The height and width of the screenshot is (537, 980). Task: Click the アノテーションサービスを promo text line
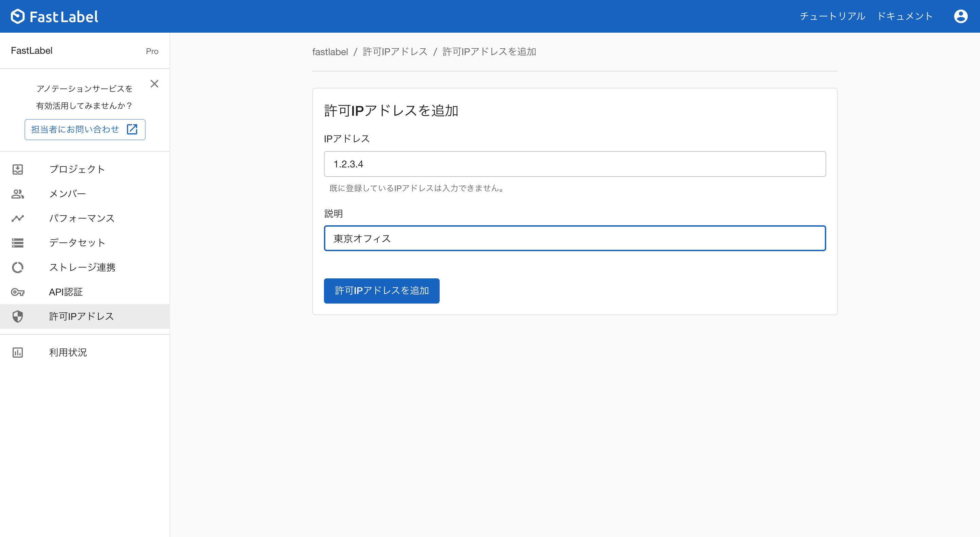(84, 89)
